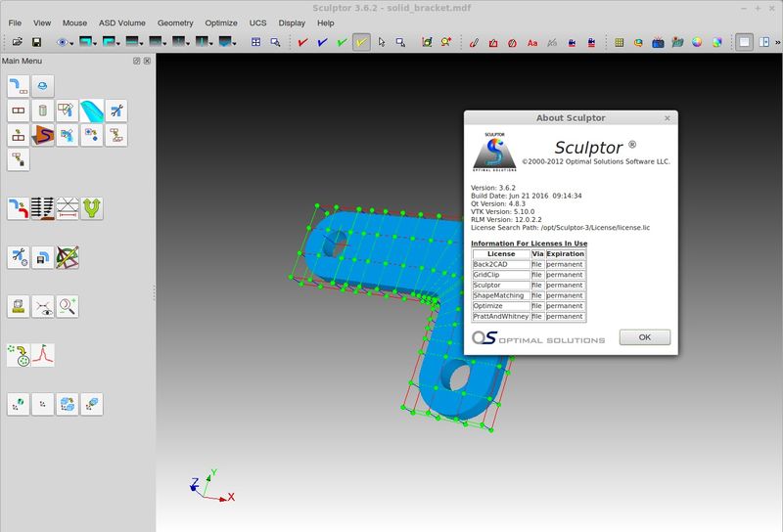Click the red slashed circle icon
783x532 pixels.
click(x=512, y=43)
